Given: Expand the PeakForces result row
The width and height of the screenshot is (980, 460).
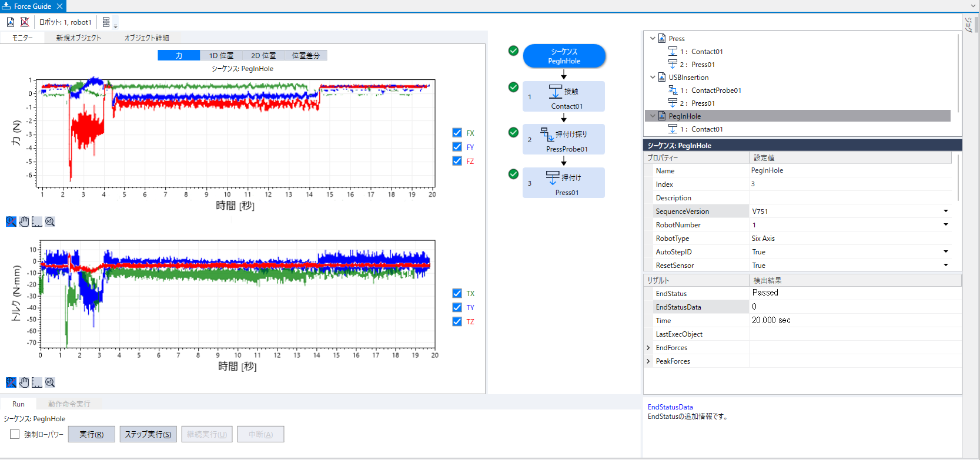Looking at the screenshot, I should pyautogui.click(x=648, y=361).
